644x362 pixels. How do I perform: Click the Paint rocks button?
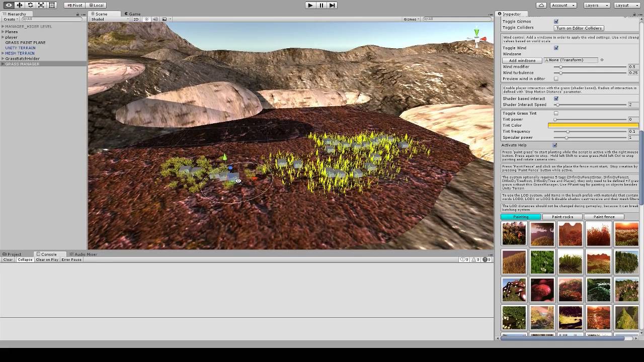click(562, 217)
